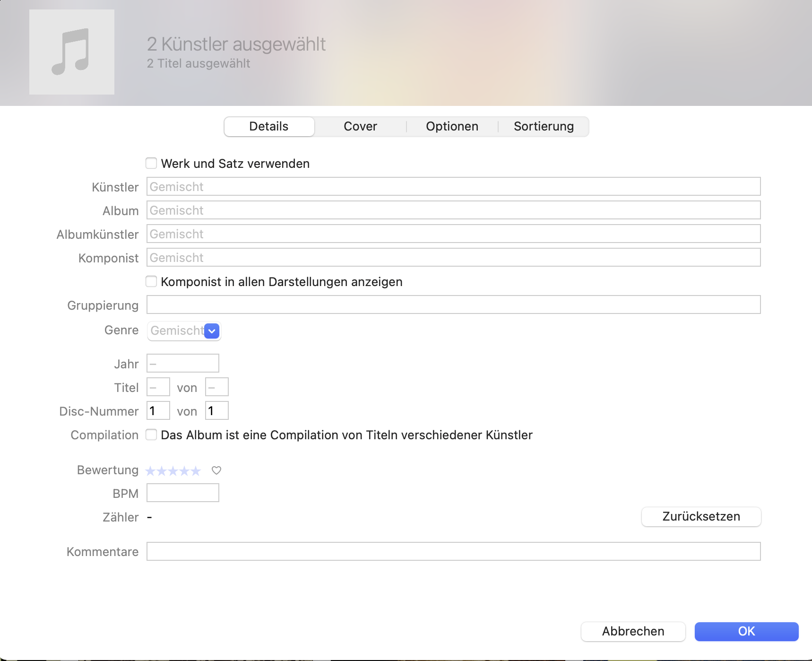Click the BPM input box

click(x=183, y=493)
